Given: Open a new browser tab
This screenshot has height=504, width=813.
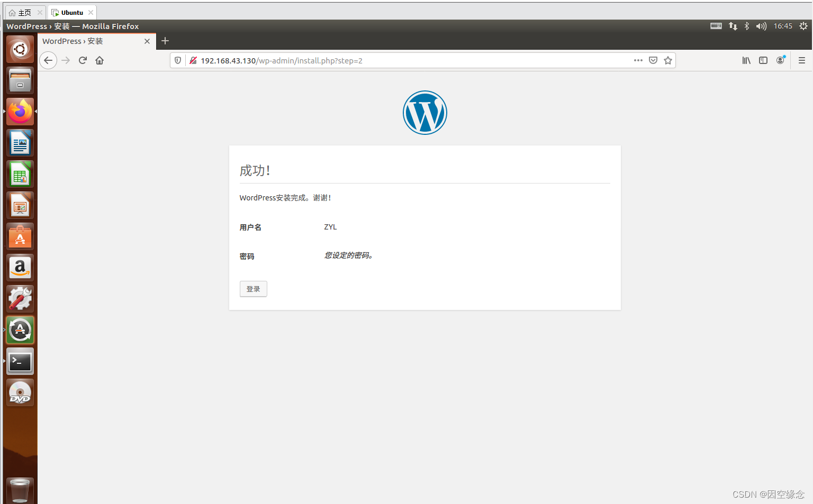Looking at the screenshot, I should click(165, 41).
